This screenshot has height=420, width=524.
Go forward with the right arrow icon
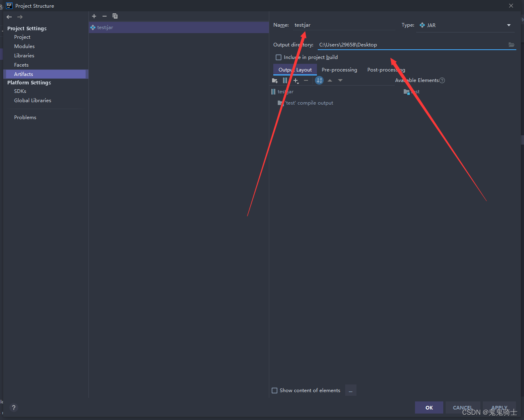pyautogui.click(x=20, y=17)
